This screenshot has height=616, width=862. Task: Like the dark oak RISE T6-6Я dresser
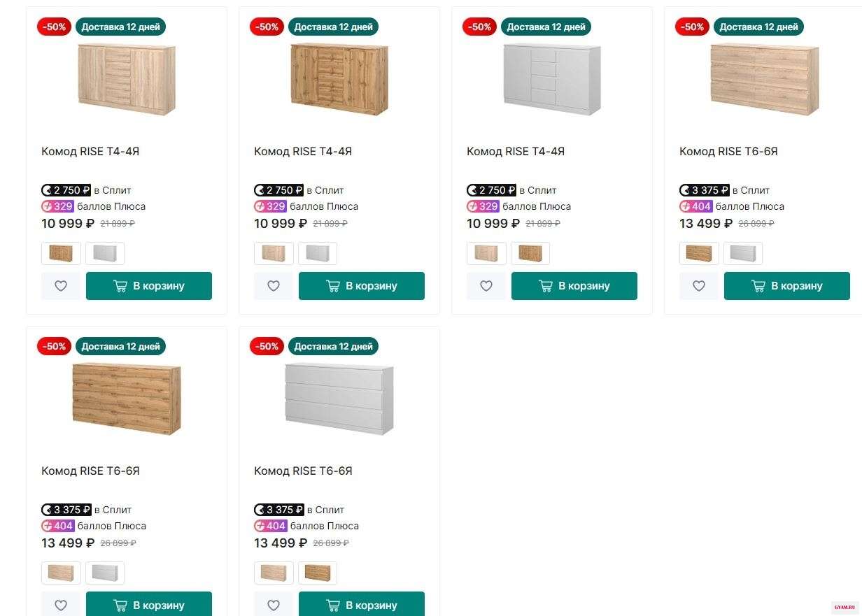[61, 605]
